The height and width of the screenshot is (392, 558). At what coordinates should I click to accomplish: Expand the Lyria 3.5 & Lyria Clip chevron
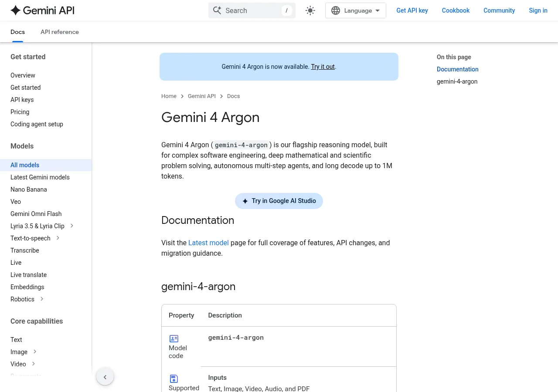pyautogui.click(x=72, y=226)
